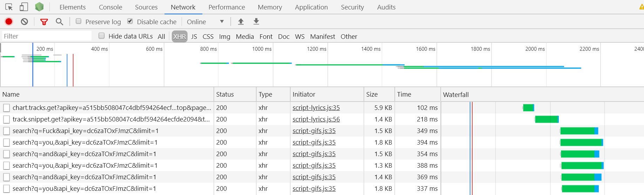Screen dimensions: 644x195
Task: Clear the network log with the block icon
Action: pyautogui.click(x=24, y=22)
